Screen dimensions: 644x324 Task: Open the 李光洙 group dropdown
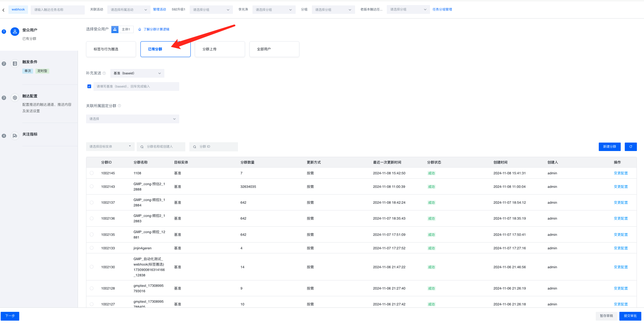(x=274, y=10)
